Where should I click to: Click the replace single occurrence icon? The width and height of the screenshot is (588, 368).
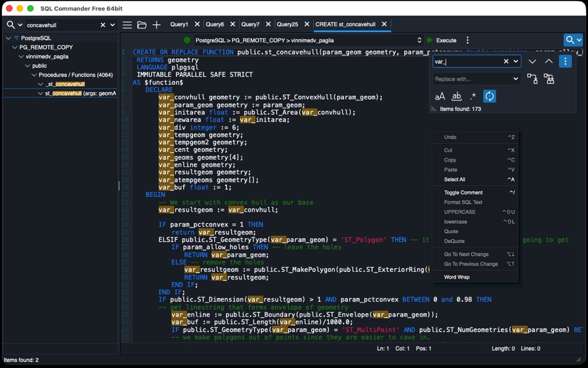pos(532,79)
